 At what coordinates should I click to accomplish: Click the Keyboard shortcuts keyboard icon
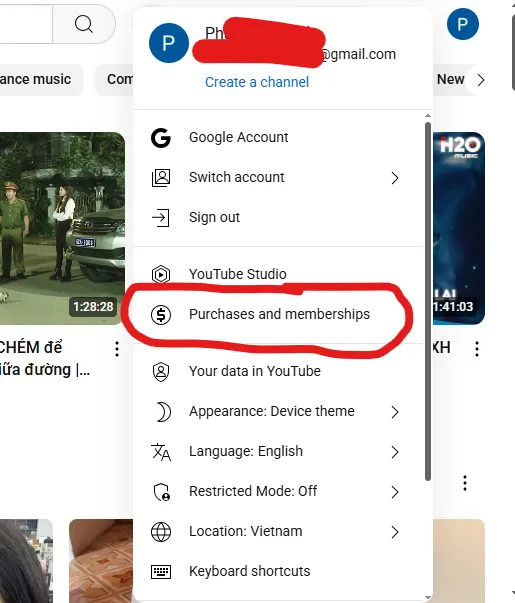(x=161, y=572)
